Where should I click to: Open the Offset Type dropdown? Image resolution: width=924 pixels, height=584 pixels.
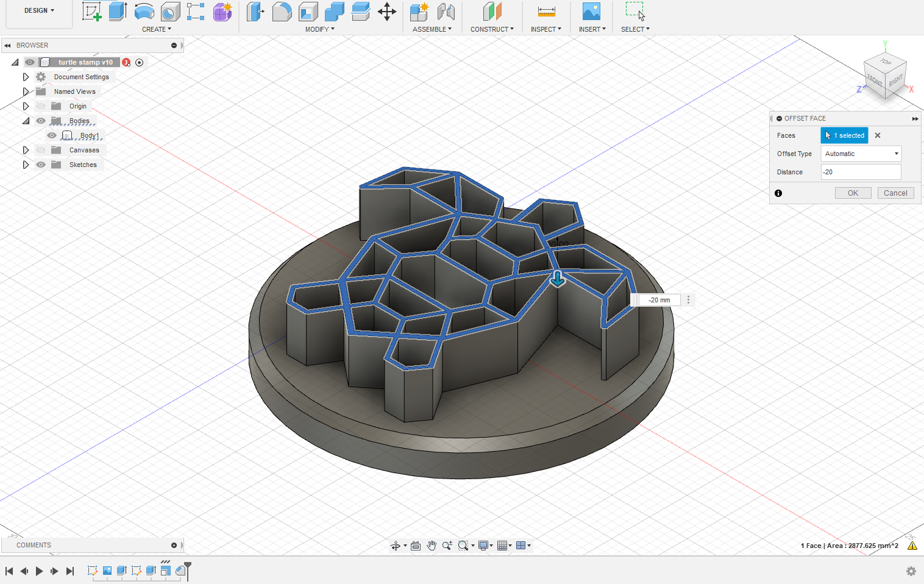point(861,154)
